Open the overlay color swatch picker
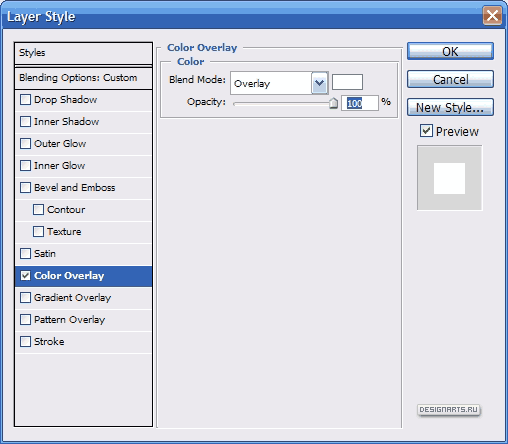Image resolution: width=508 pixels, height=444 pixels. coord(347,82)
